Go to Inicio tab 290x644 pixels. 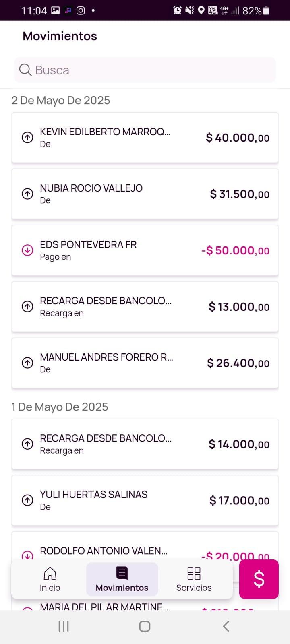[x=50, y=579]
